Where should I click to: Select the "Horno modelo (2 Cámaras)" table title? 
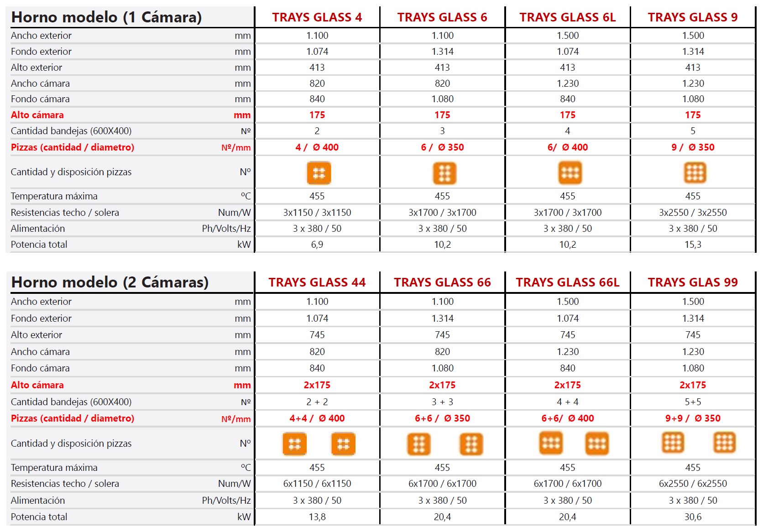click(x=110, y=282)
